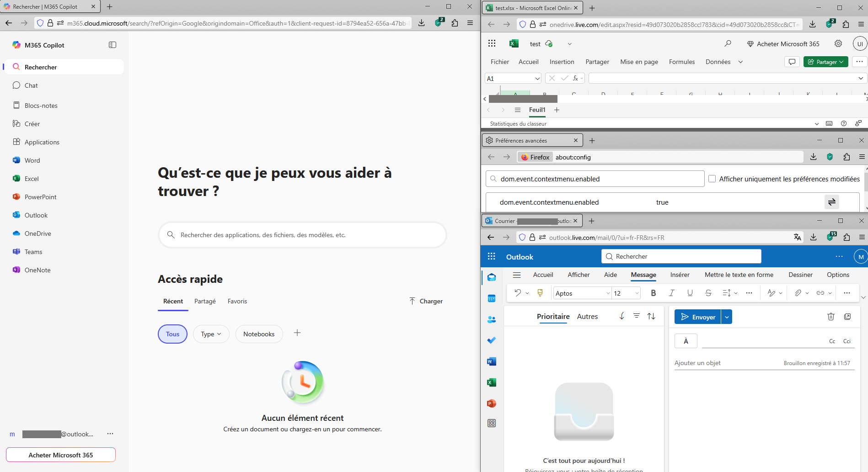Click the Excel horizontal scrollbar thumb
The image size is (868, 472).
(523, 99)
